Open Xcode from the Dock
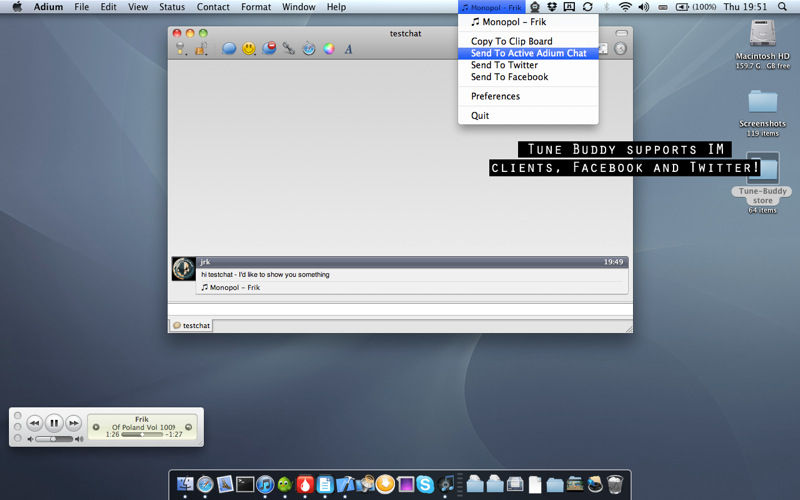The width and height of the screenshot is (800, 500). point(345,484)
